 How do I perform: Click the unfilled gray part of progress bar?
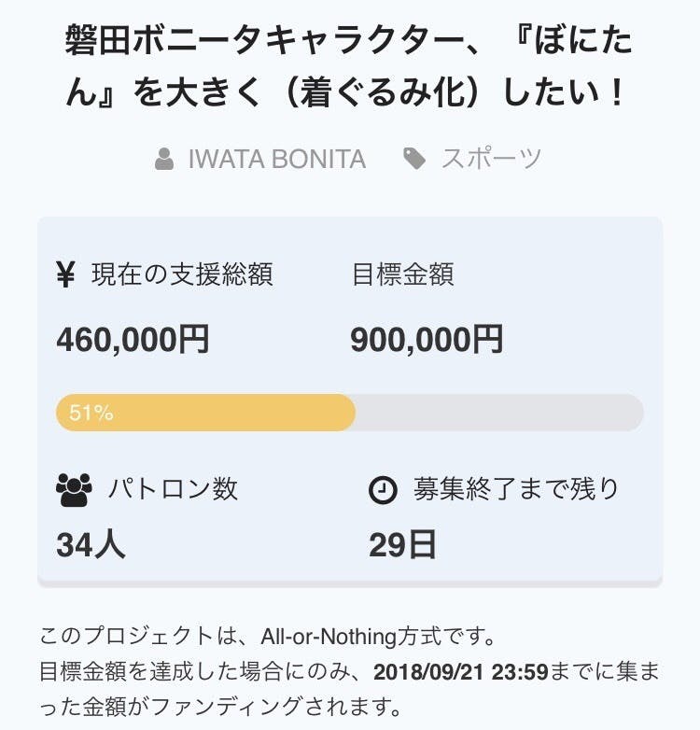tap(499, 413)
